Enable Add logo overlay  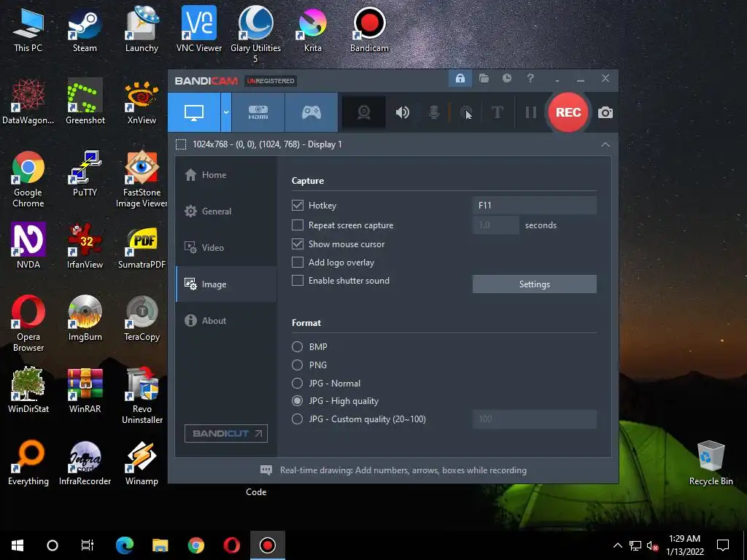click(298, 262)
